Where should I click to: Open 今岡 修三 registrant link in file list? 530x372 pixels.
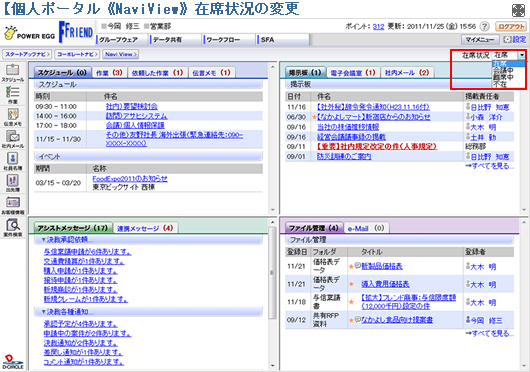tap(486, 320)
